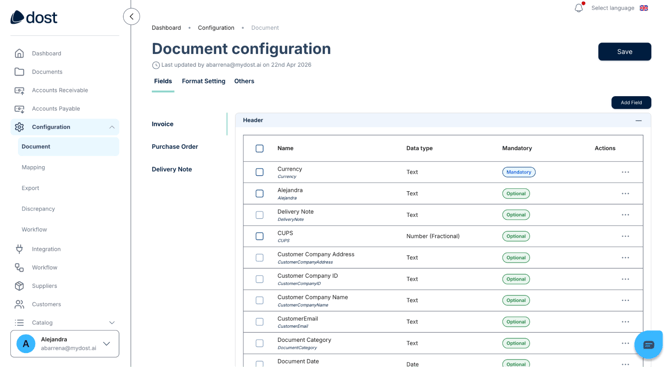Image resolution: width=670 pixels, height=367 pixels.
Task: Open Discrepancy under Configuration
Action: 38,209
